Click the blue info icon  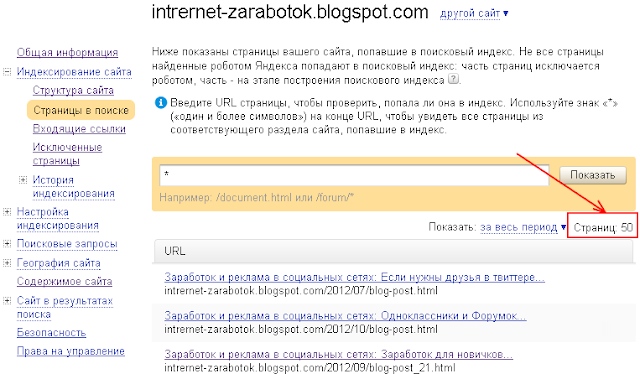[x=161, y=103]
